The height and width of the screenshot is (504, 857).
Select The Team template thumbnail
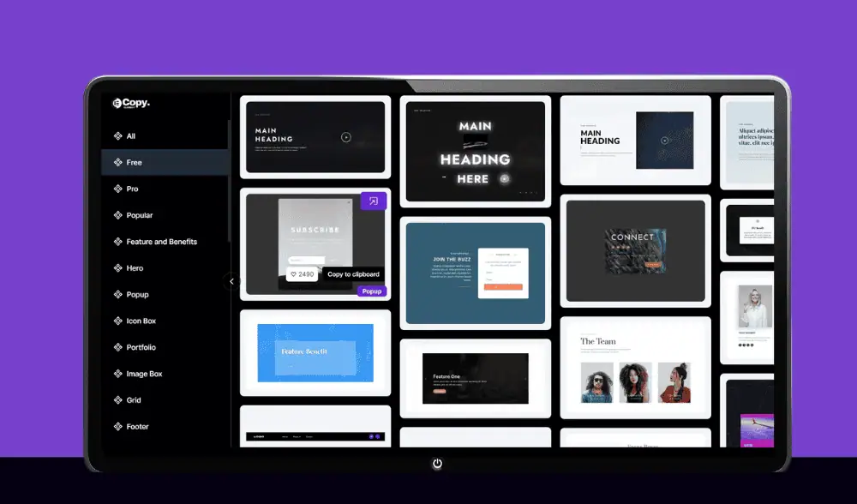coord(635,369)
